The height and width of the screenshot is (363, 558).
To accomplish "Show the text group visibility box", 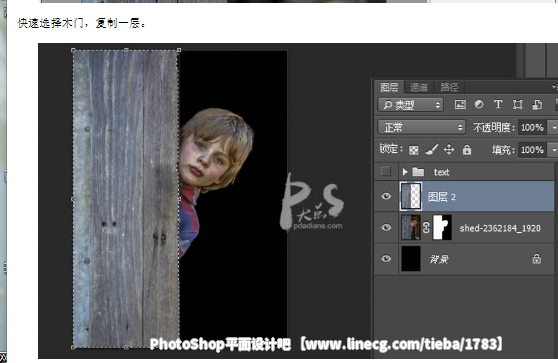I will coord(386,172).
